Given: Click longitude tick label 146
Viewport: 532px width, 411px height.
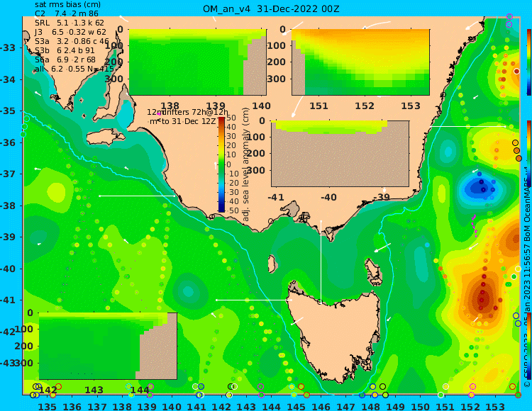Looking at the screenshot, I should [321, 406].
